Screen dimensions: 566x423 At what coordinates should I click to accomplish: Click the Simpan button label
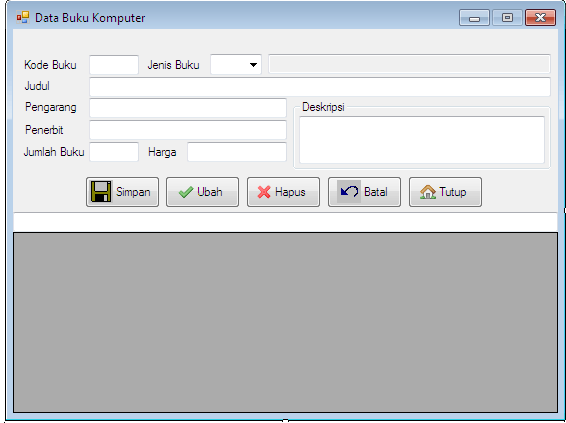pos(133,192)
